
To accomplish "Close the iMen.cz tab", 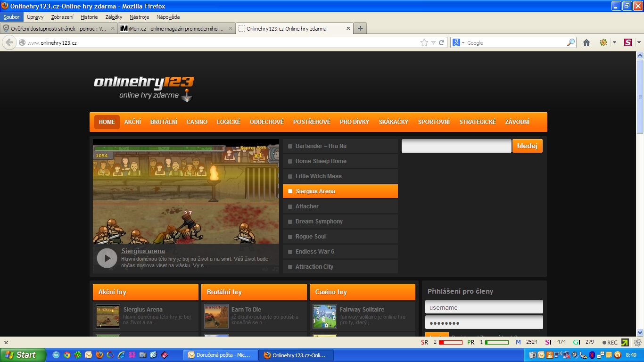I will (231, 28).
